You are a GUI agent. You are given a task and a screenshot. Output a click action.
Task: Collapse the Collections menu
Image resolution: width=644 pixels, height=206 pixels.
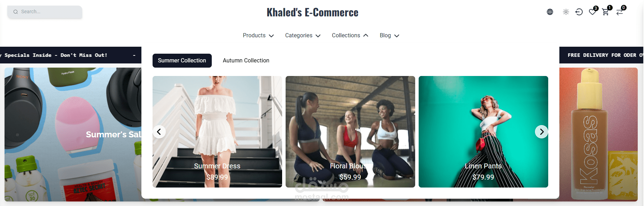(x=350, y=36)
